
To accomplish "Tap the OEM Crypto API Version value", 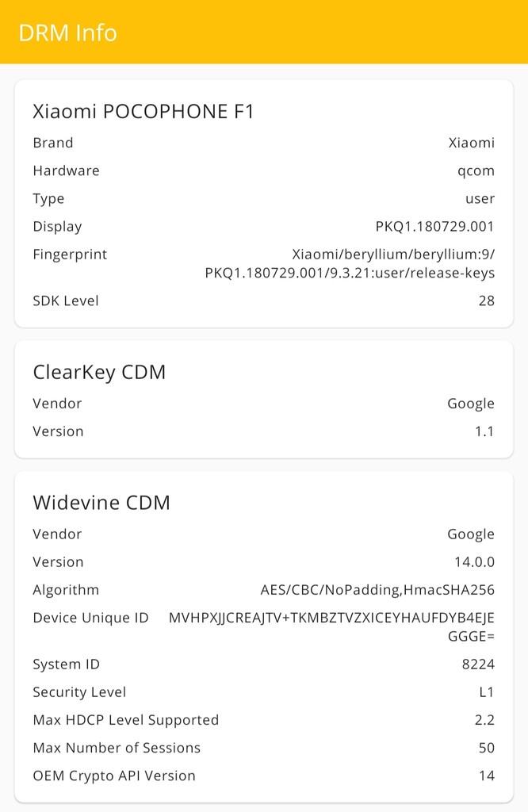I will point(486,776).
